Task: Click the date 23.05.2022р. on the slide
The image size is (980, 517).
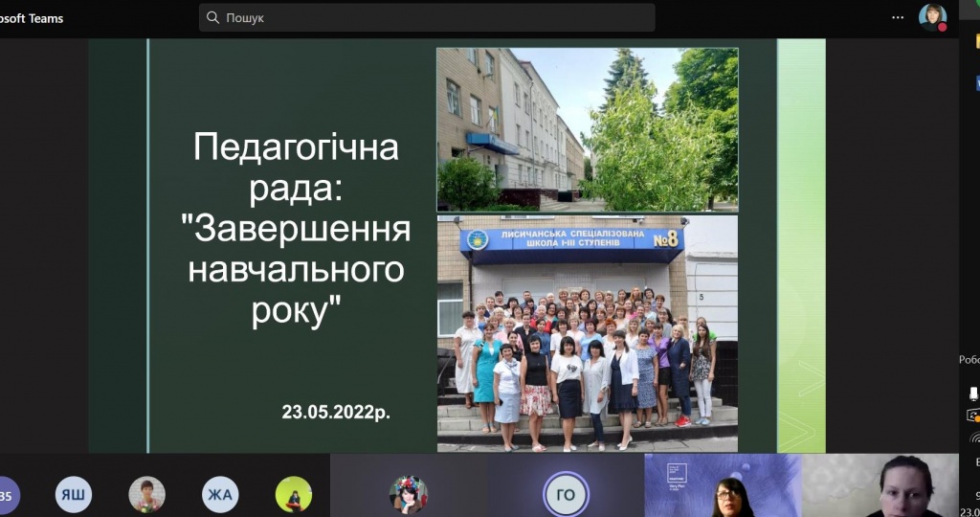Action: click(x=336, y=413)
